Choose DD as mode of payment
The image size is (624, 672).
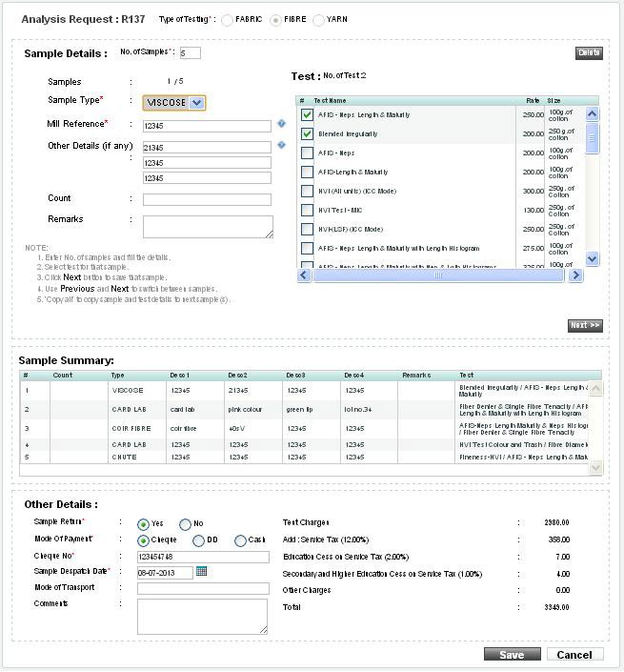click(x=198, y=540)
